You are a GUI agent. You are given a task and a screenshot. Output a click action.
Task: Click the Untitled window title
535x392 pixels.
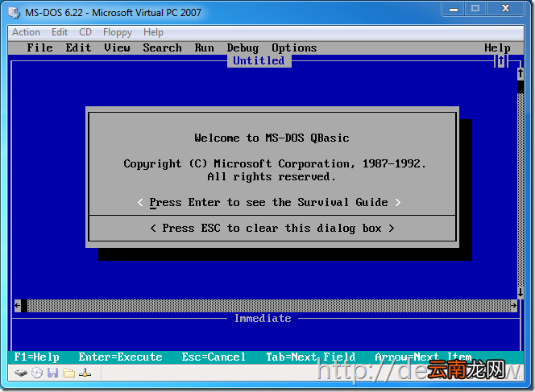click(x=259, y=60)
